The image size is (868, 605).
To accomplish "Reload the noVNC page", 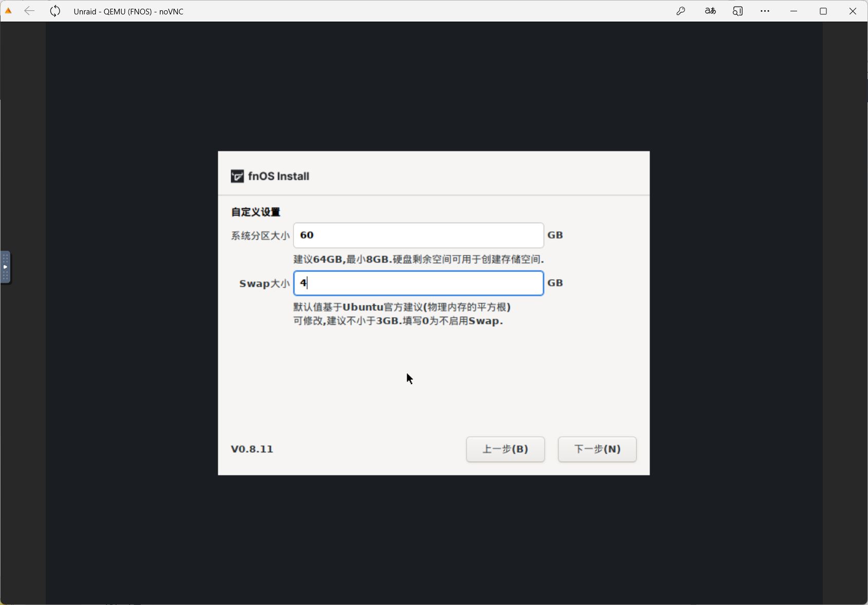I will 55,11.
